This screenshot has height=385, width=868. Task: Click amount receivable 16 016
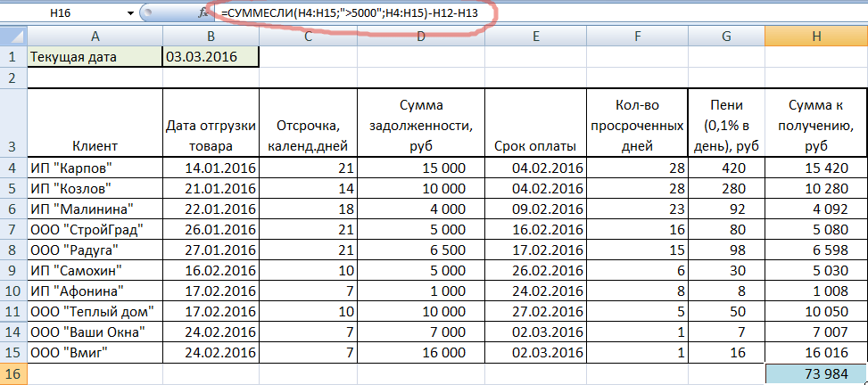click(x=816, y=352)
